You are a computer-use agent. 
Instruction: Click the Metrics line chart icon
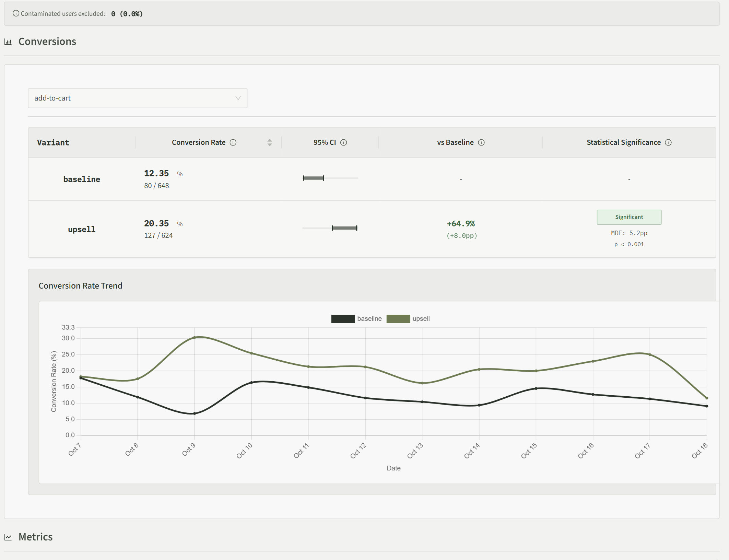tap(8, 537)
